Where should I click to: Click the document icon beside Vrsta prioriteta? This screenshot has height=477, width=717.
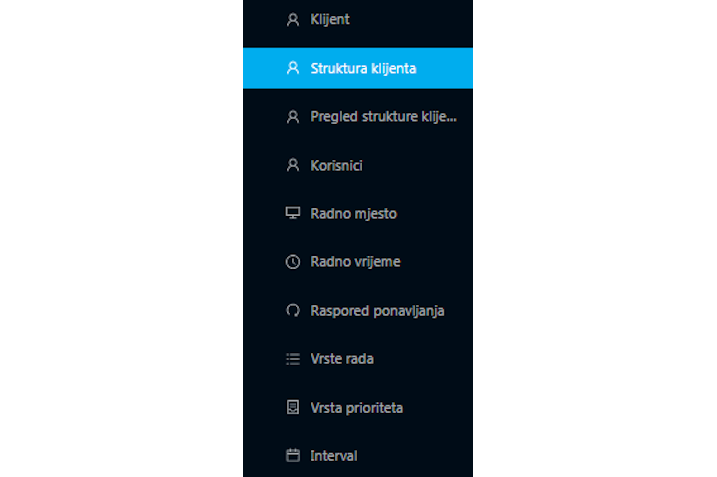(x=293, y=407)
